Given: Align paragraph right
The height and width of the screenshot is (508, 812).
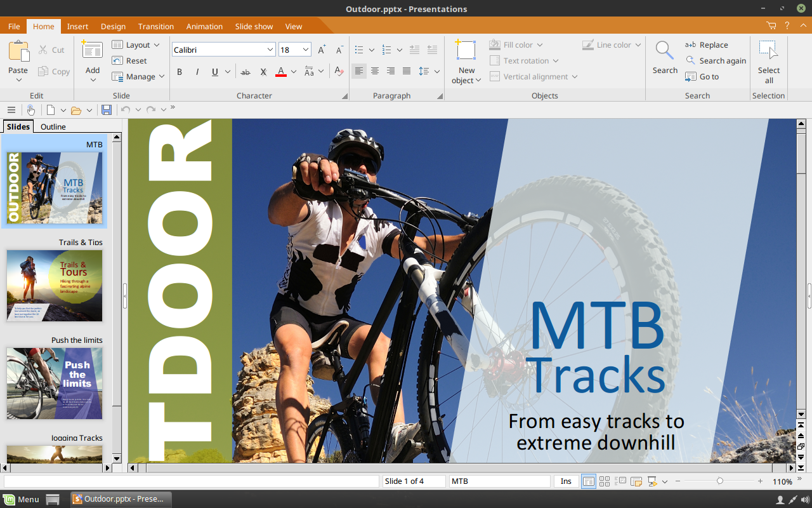Looking at the screenshot, I should [x=391, y=71].
